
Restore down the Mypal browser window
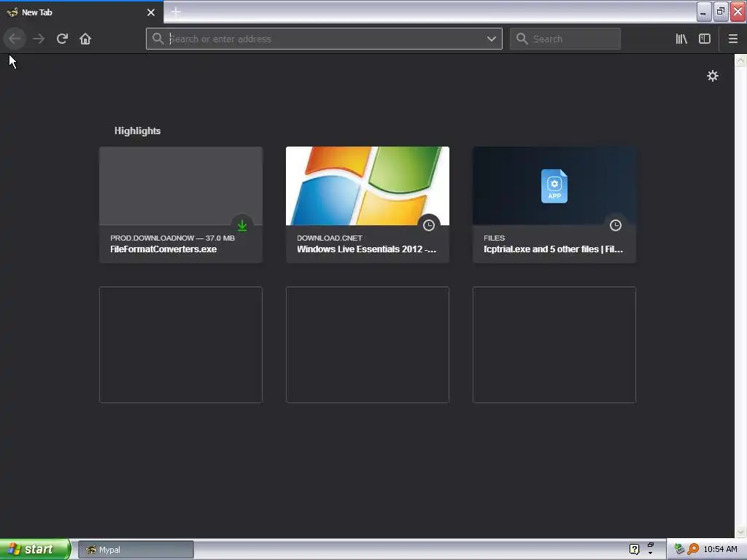coord(721,12)
